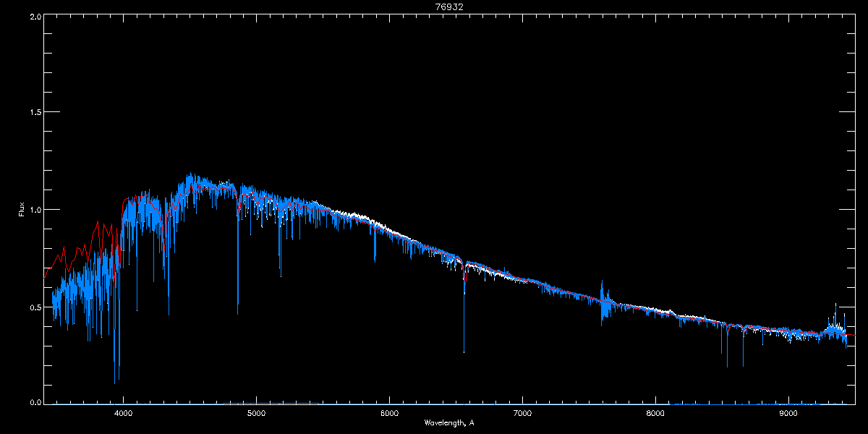Click the 'Wavelength, A' axis label
868x434 pixels.
(449, 422)
